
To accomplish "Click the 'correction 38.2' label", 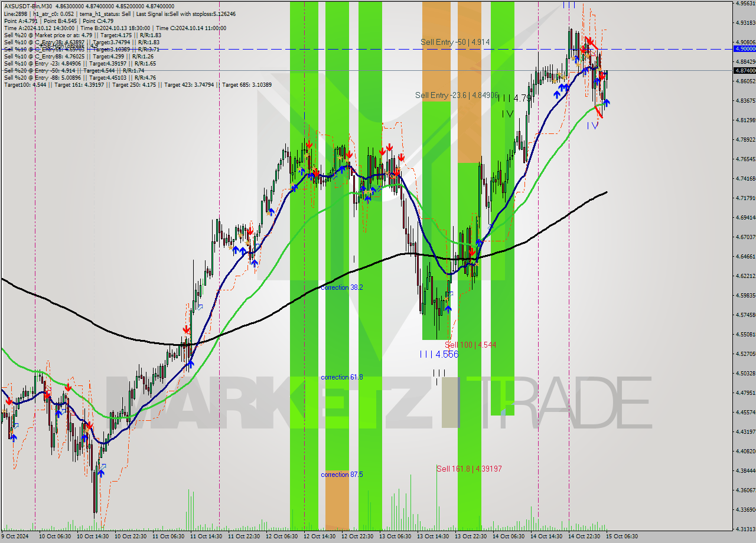I will pyautogui.click(x=342, y=287).
